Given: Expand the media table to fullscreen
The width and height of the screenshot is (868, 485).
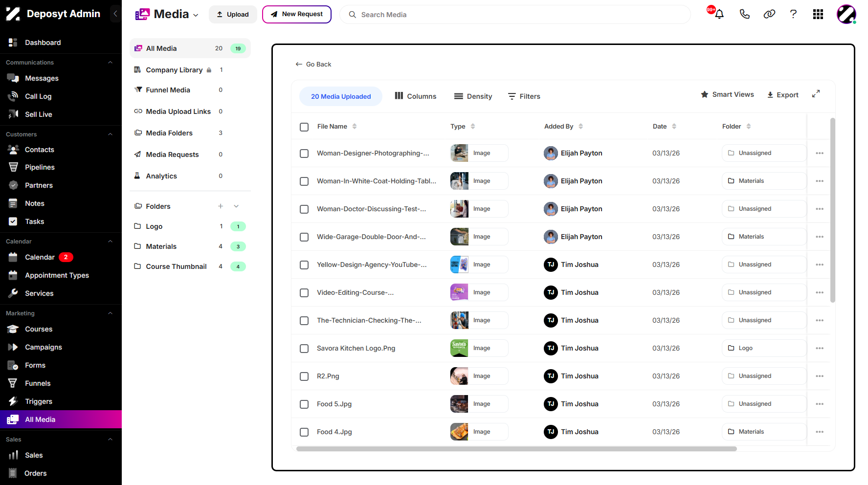Looking at the screenshot, I should [816, 94].
